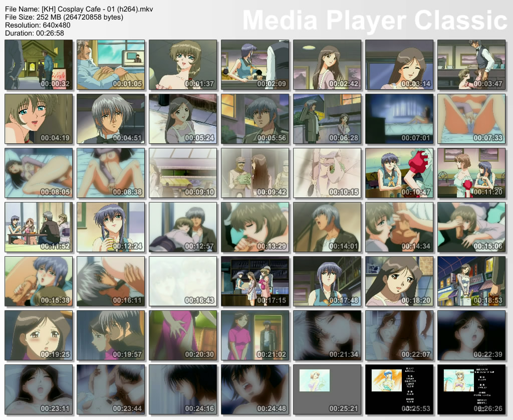Select the frame stamped 00:18:20

399,282
